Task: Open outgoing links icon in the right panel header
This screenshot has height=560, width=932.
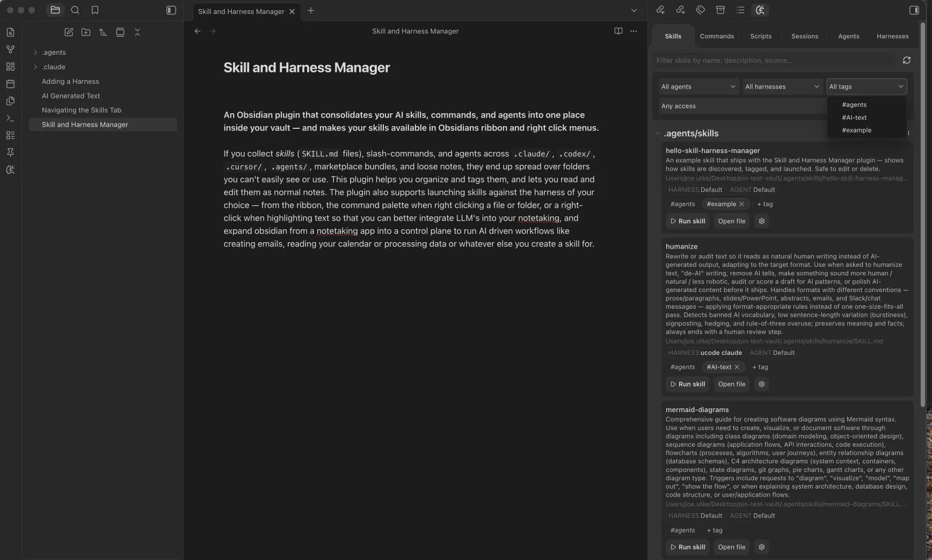Action: (x=680, y=10)
